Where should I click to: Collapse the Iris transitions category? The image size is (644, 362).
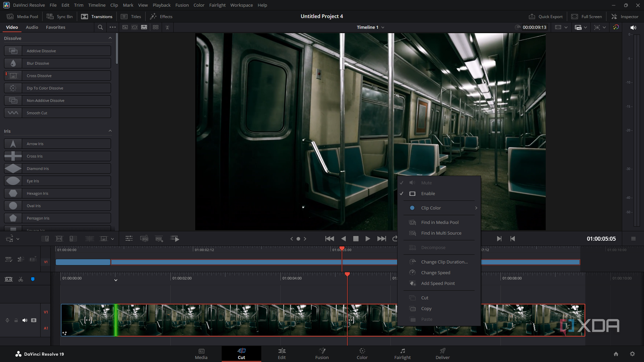pos(110,131)
